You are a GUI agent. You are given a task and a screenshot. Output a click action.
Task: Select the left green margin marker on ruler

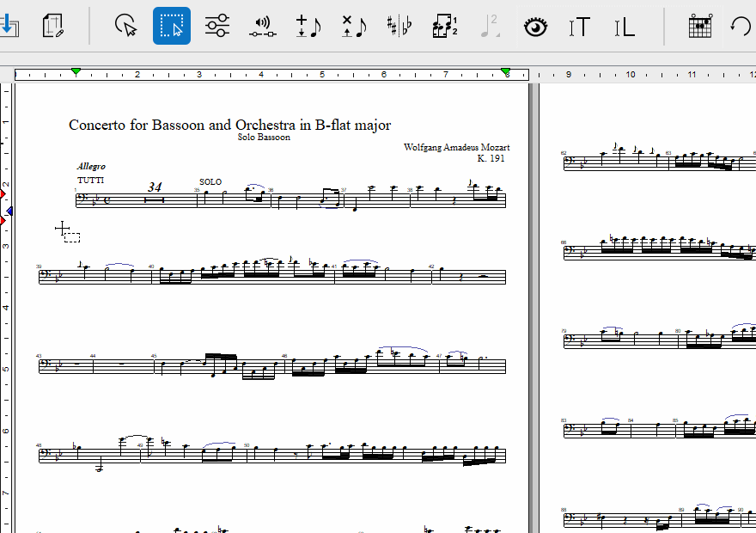click(76, 72)
